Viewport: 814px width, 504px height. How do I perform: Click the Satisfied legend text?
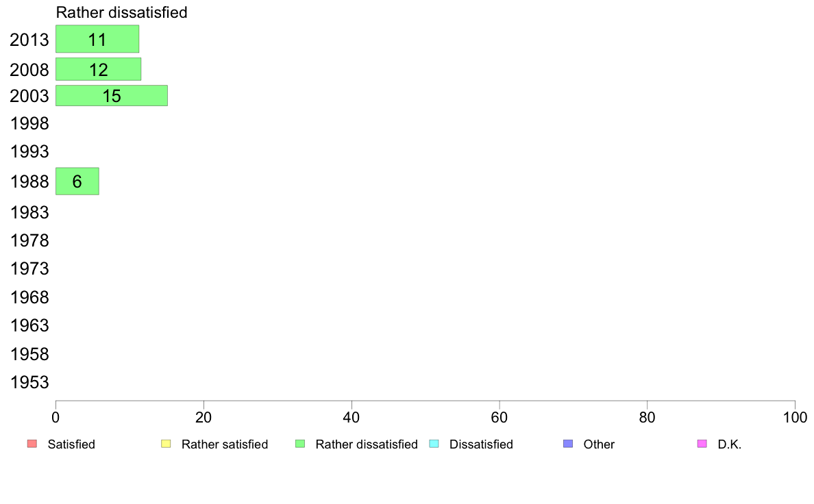(x=71, y=444)
